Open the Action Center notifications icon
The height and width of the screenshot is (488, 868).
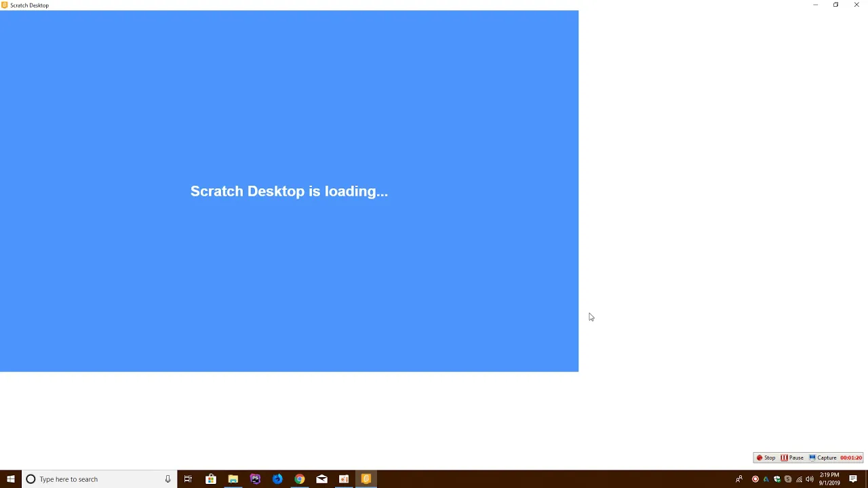(853, 479)
